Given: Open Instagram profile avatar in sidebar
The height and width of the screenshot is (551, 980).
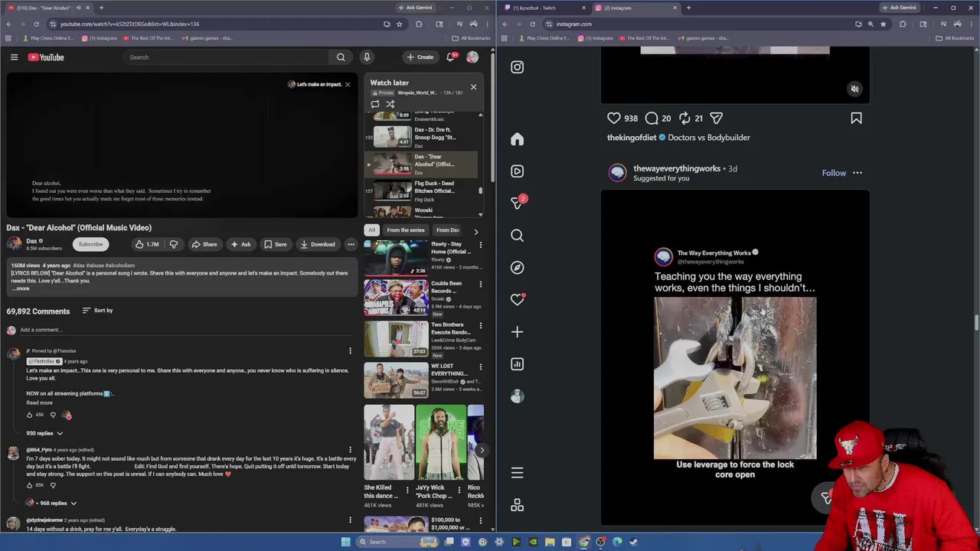Looking at the screenshot, I should point(518,396).
